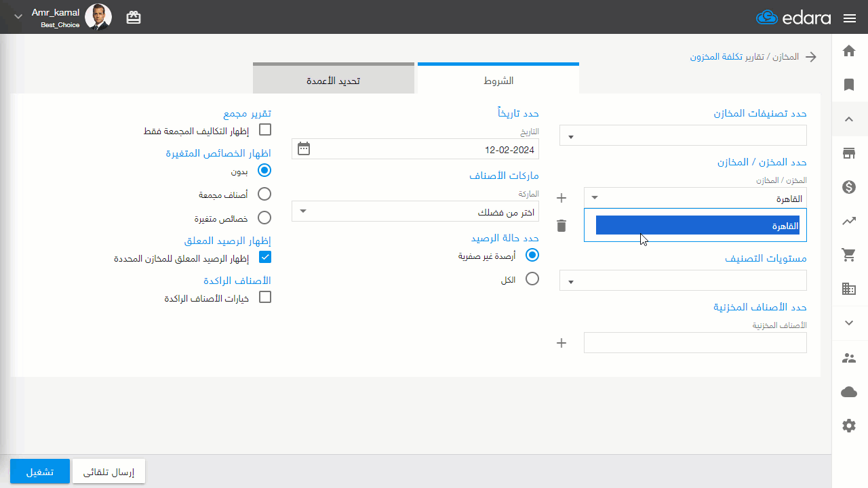This screenshot has width=868, height=488.
Task: Click the إرسال تلقائى button
Action: tap(108, 472)
